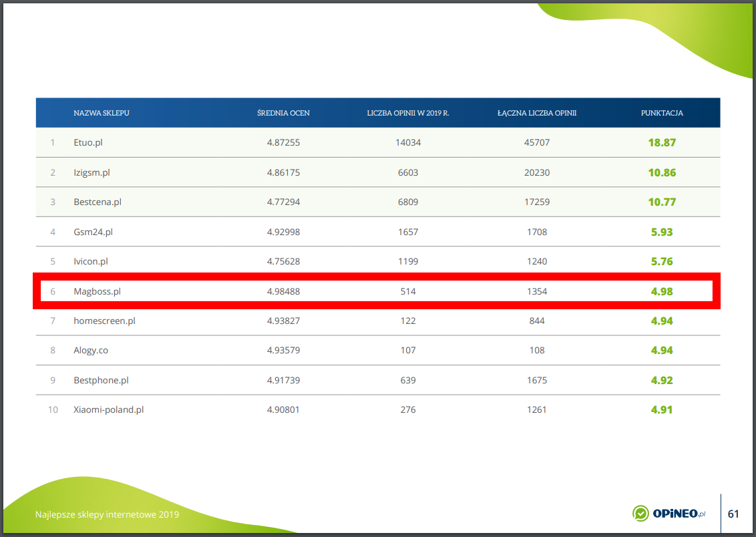Click the 2019 opinions count 6809
Image resolution: width=756 pixels, height=537 pixels.
(x=408, y=202)
